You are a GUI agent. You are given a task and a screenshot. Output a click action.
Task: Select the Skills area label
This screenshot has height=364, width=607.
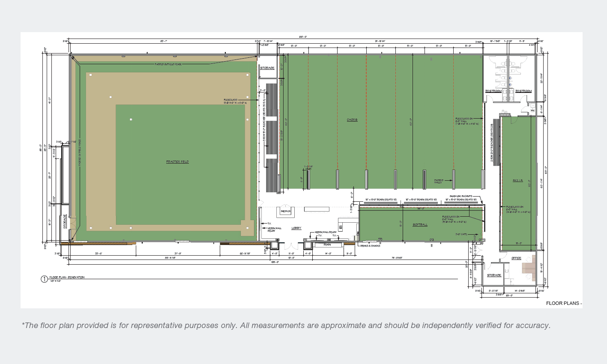pos(517,181)
